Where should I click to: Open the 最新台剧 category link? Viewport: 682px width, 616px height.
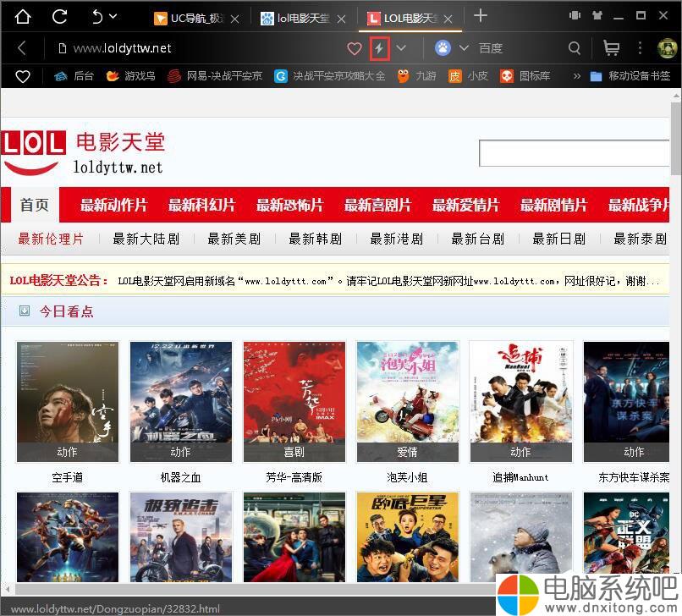tap(478, 239)
